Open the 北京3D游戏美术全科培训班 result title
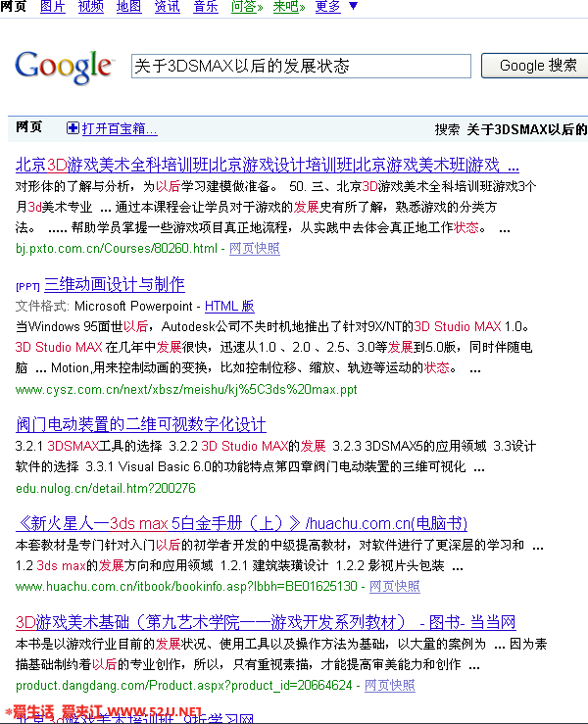The height and width of the screenshot is (724, 588). tap(268, 165)
